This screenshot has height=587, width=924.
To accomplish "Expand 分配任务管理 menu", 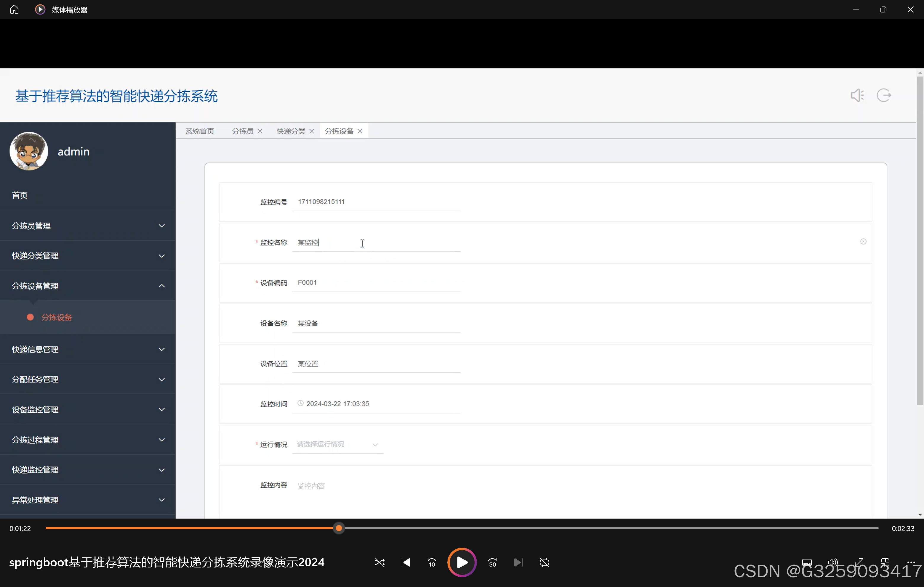I will pos(88,379).
